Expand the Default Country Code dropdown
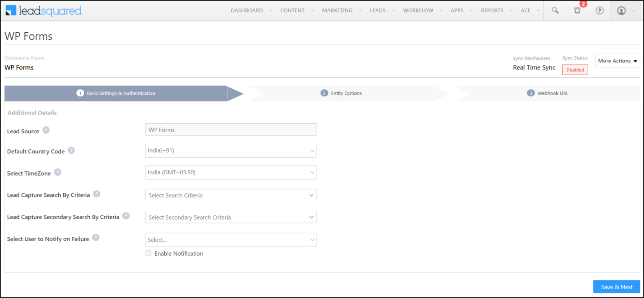The height and width of the screenshot is (298, 644). (231, 150)
